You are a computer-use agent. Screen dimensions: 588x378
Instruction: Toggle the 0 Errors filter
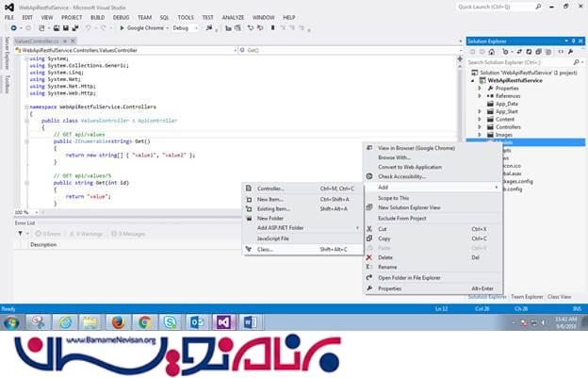click(47, 233)
